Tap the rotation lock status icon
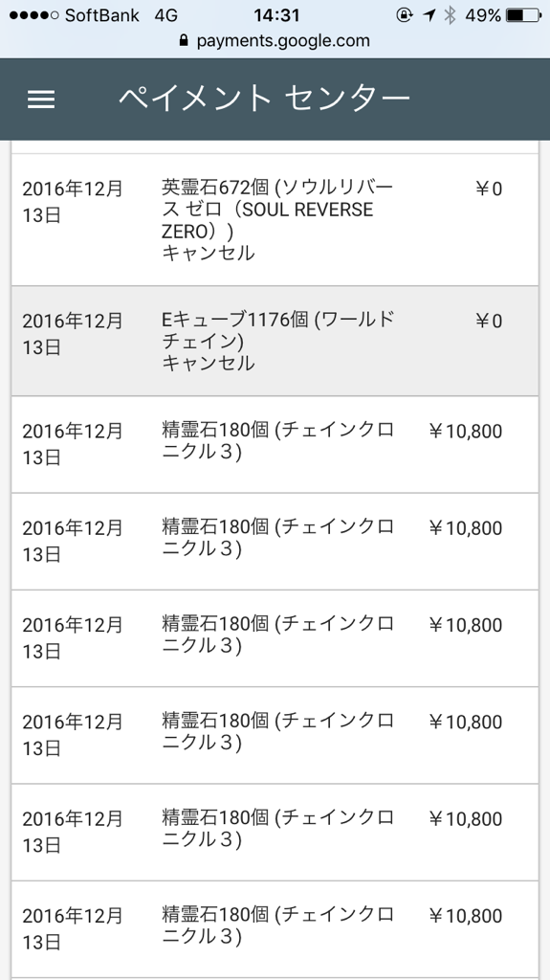Screen dimensions: 550x980 (x=405, y=15)
